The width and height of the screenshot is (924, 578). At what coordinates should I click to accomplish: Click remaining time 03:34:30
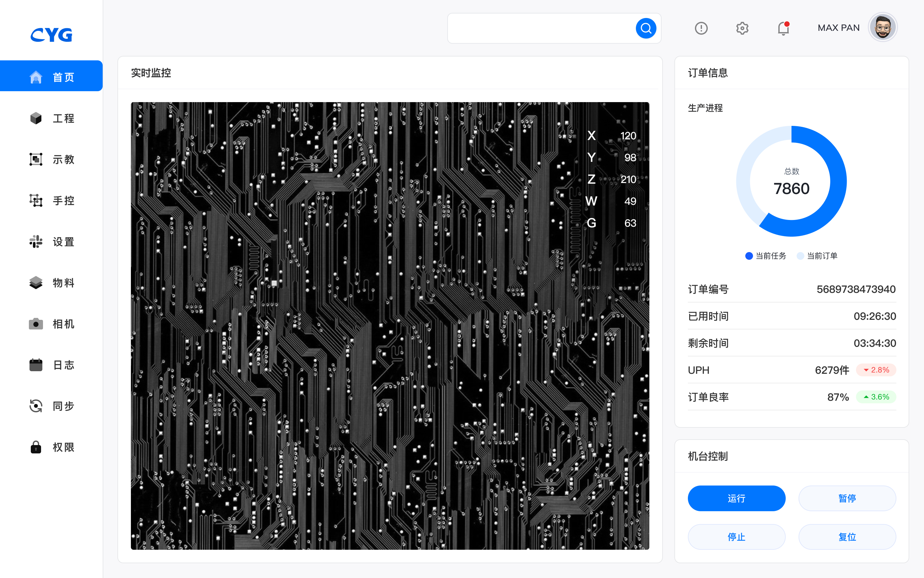tap(875, 343)
